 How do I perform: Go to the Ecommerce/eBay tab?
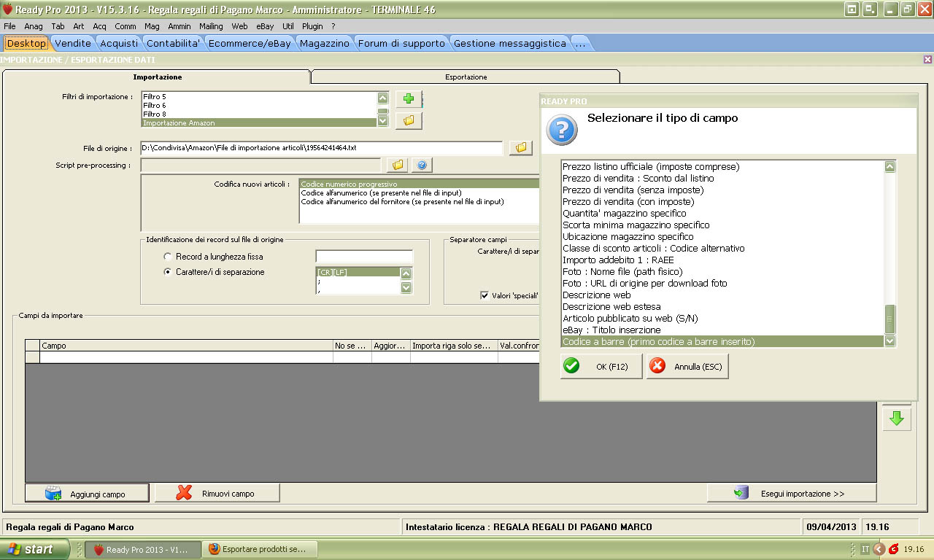250,43
